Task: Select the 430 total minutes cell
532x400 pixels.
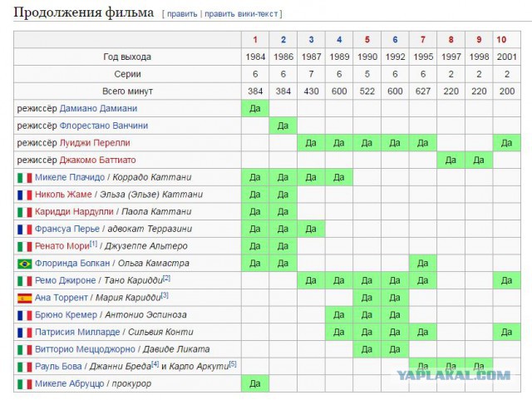Action: tap(311, 91)
